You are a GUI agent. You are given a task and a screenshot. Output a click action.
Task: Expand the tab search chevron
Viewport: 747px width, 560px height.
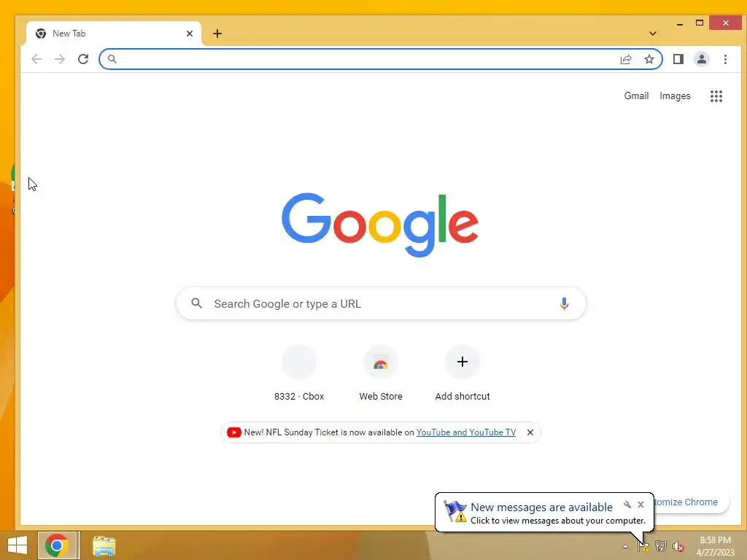click(653, 34)
